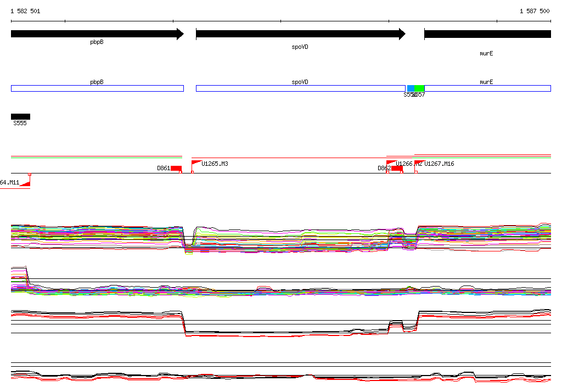This screenshot has width=562, height=392.
Task: Click the murE label under the black bar
Action: [486, 53]
